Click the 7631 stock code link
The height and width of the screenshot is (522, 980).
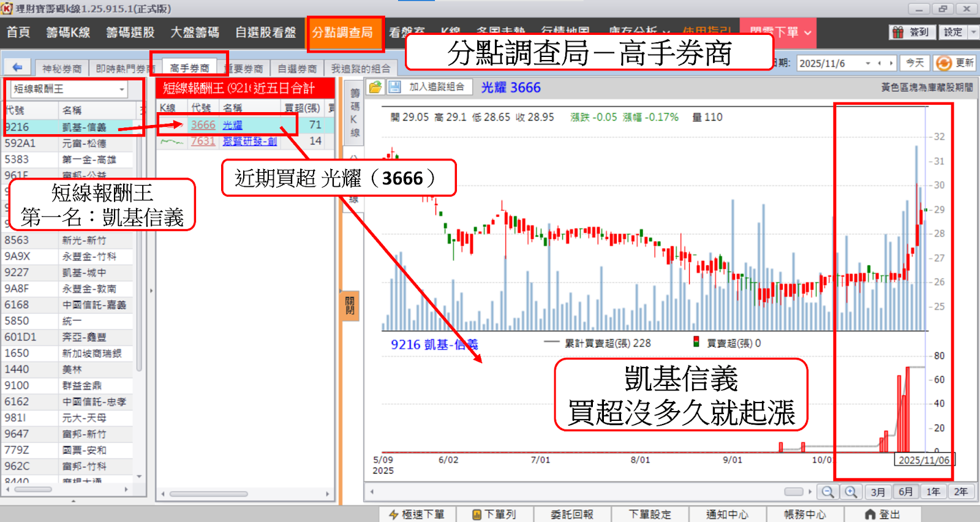(x=203, y=142)
